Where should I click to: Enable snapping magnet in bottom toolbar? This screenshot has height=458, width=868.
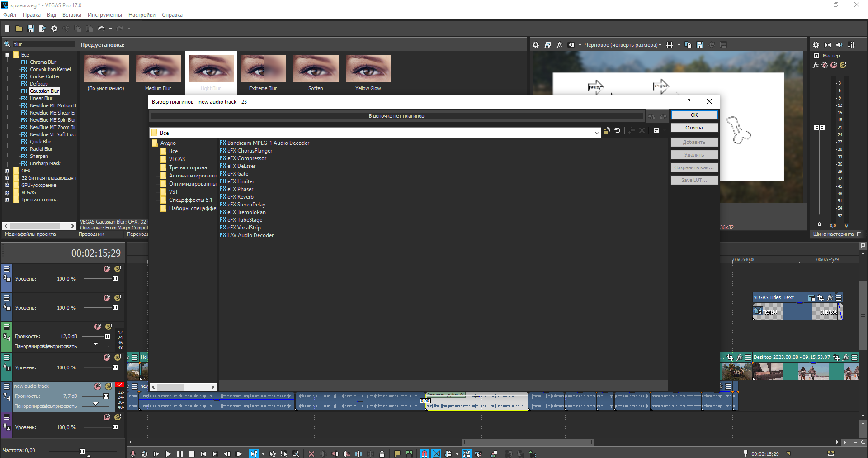pos(424,453)
